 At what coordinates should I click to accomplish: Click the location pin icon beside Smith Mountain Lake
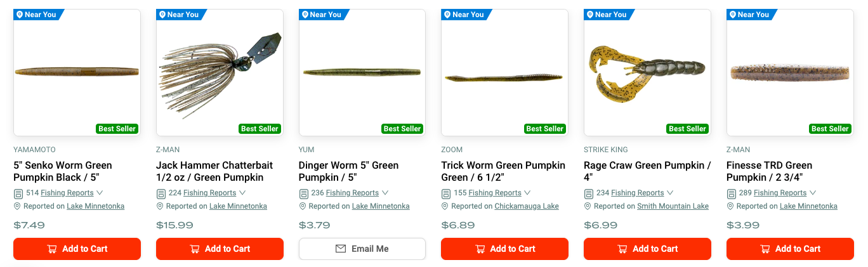click(x=588, y=207)
